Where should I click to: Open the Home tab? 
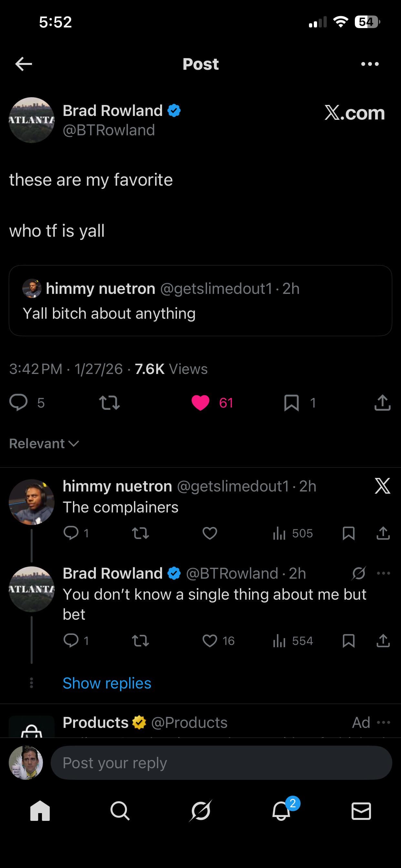(x=40, y=811)
